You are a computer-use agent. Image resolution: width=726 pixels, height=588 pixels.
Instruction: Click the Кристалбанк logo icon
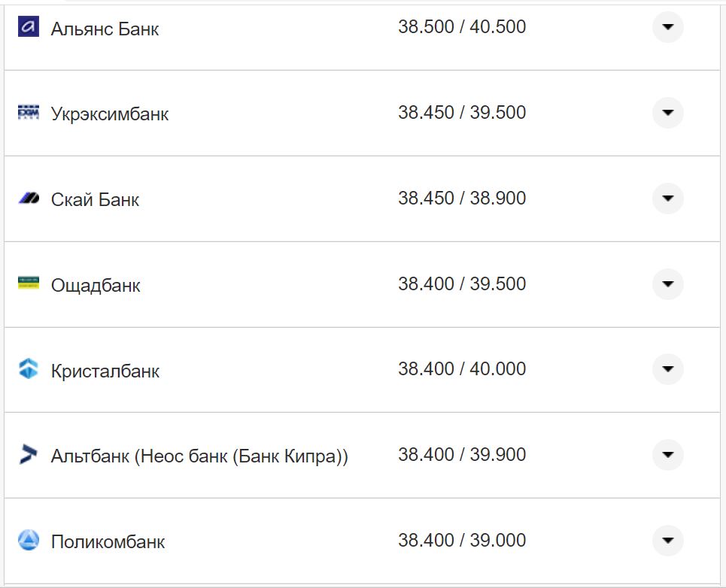coord(28,369)
